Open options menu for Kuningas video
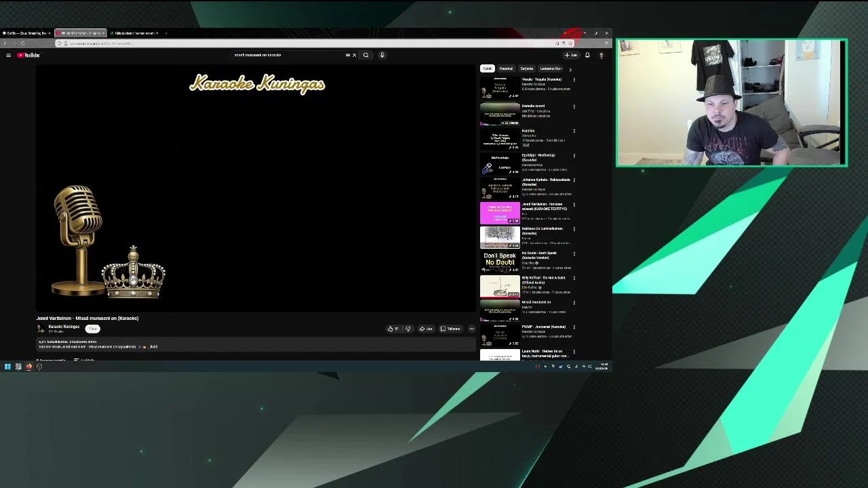 pos(574,131)
